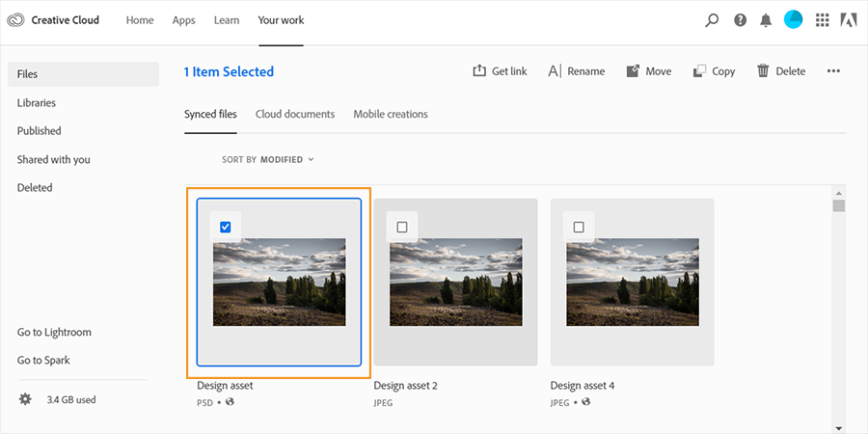Image resolution: width=868 pixels, height=434 pixels.
Task: Go to the Apps tab
Action: [x=184, y=20]
